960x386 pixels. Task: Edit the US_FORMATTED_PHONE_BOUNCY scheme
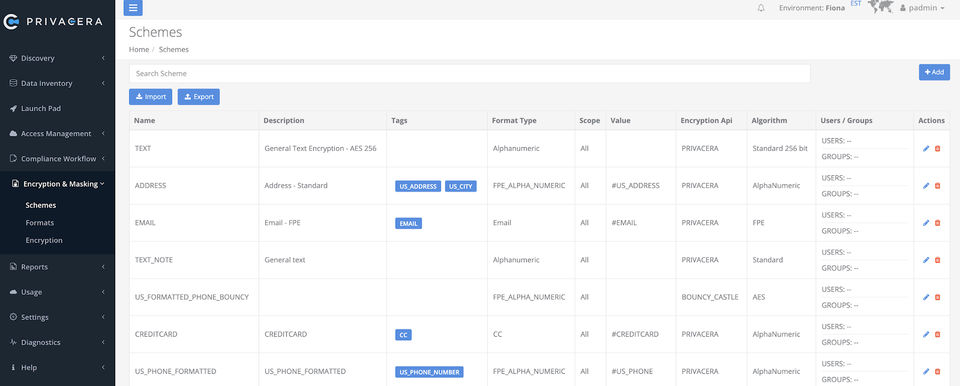pyautogui.click(x=926, y=297)
